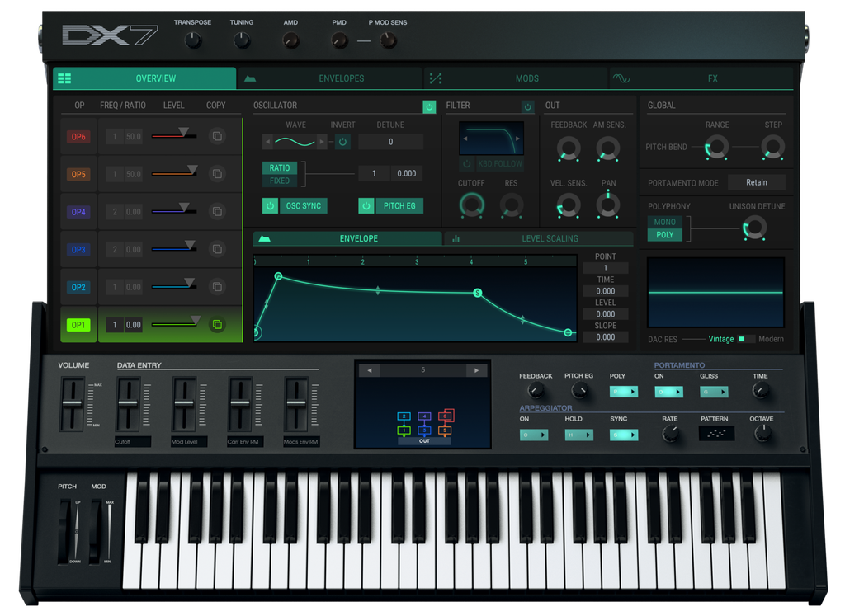Select previous waveform arrow

[x=268, y=142]
